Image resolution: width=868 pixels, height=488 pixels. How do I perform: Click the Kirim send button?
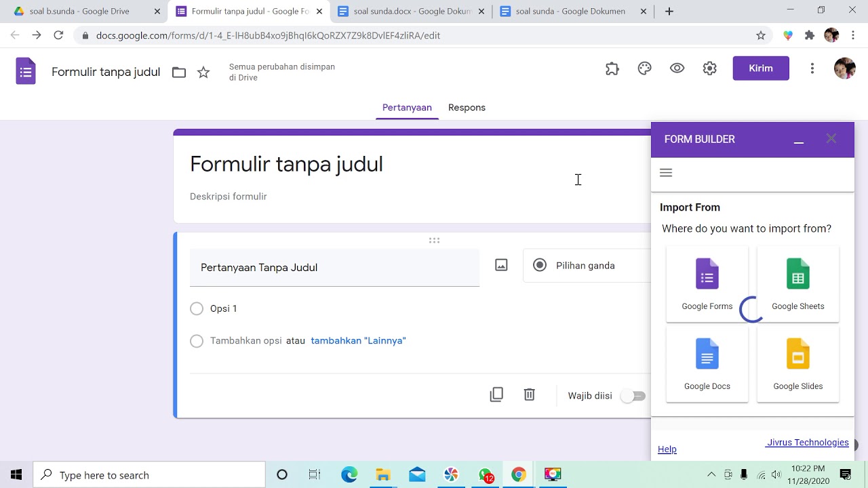coord(761,68)
